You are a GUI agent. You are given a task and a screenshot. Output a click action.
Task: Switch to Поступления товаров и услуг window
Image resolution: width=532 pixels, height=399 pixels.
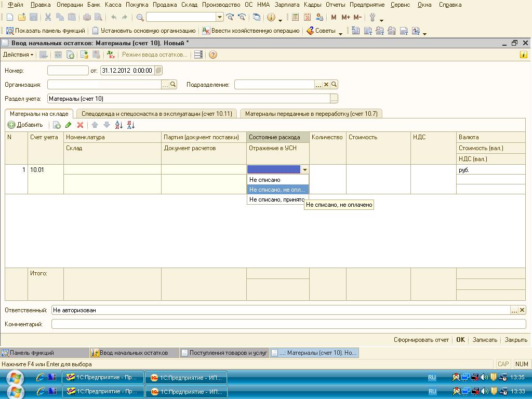click(224, 353)
